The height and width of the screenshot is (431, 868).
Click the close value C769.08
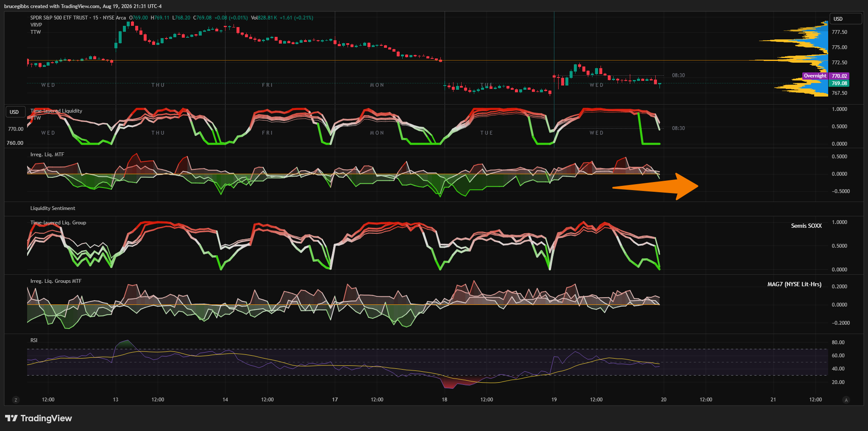click(202, 18)
